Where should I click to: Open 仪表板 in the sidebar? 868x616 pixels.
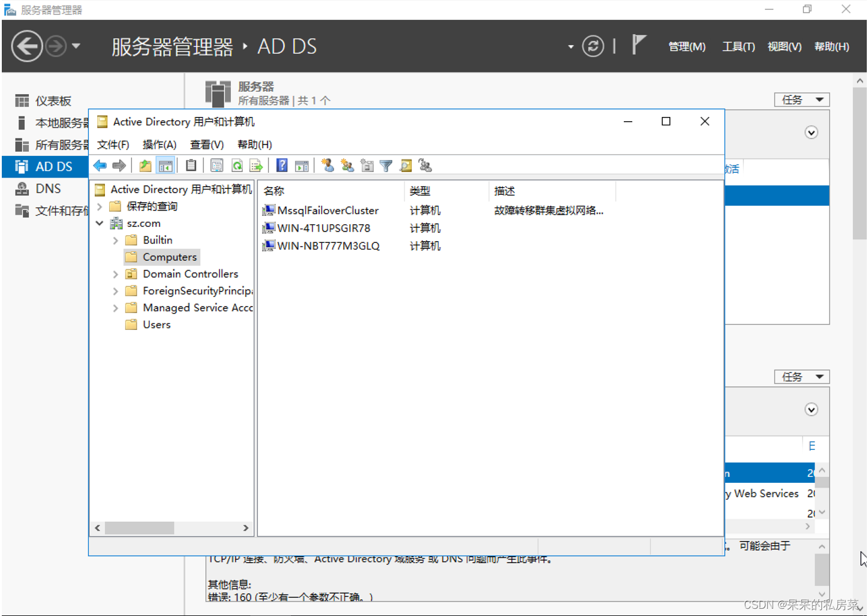(x=45, y=101)
